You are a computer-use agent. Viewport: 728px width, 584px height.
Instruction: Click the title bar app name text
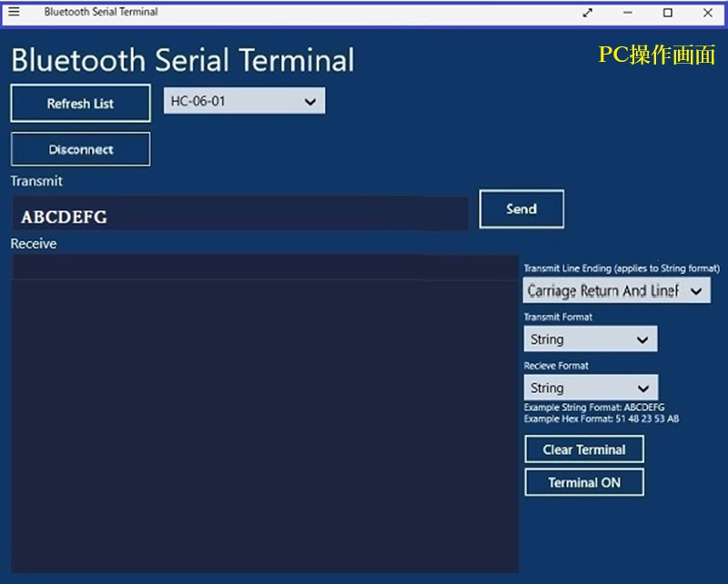point(101,13)
